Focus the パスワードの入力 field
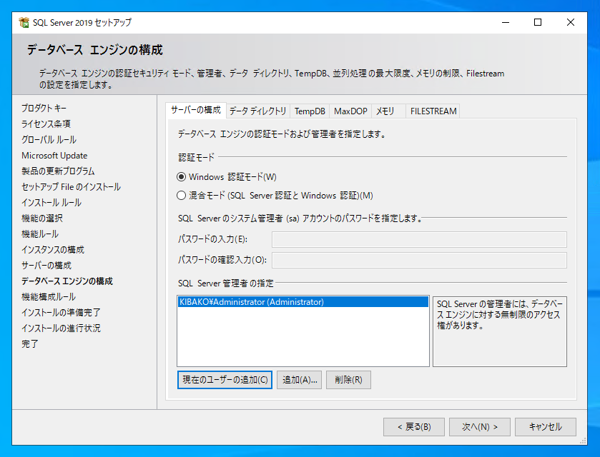 pos(419,239)
